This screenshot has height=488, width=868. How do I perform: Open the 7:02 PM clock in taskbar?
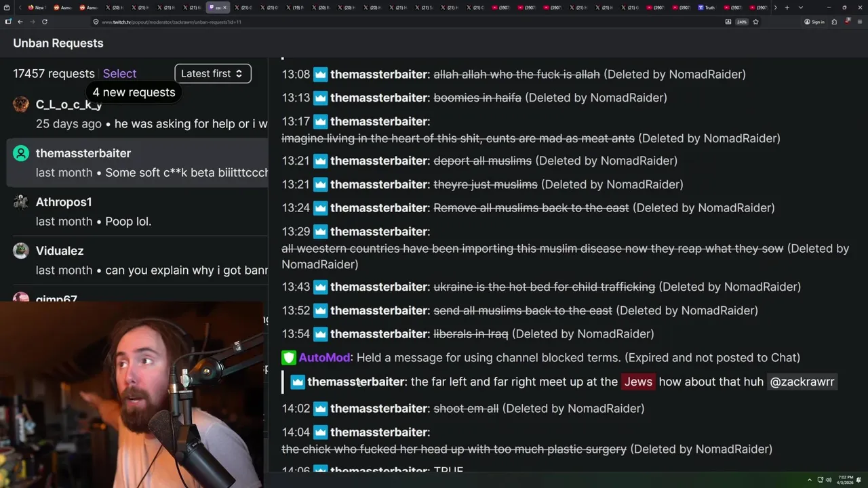coord(845,480)
